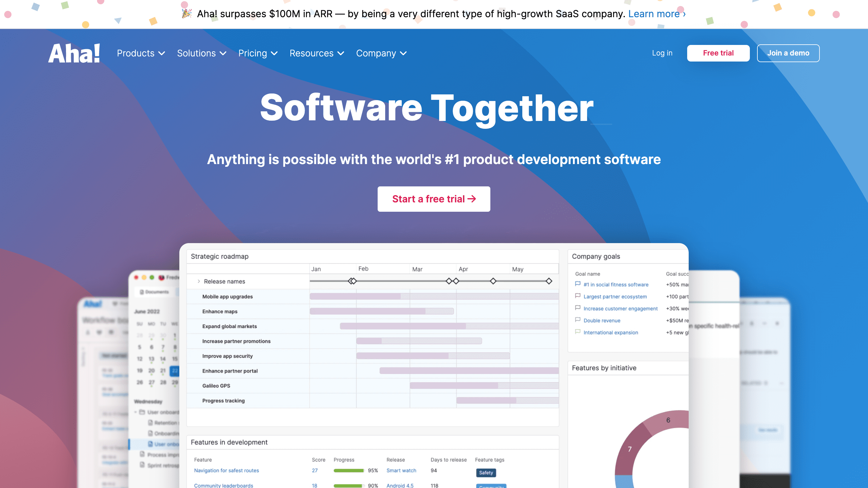
Task: Click the donut chart segment labeled 7
Action: (x=629, y=449)
